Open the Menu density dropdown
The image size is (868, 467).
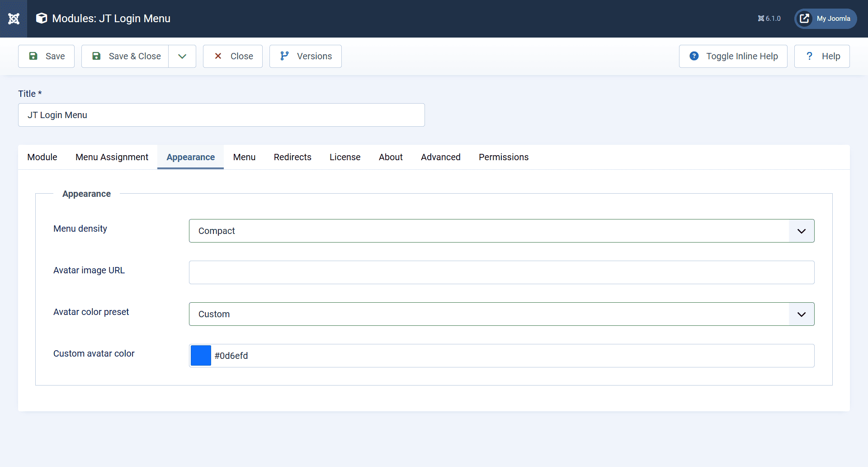click(501, 231)
